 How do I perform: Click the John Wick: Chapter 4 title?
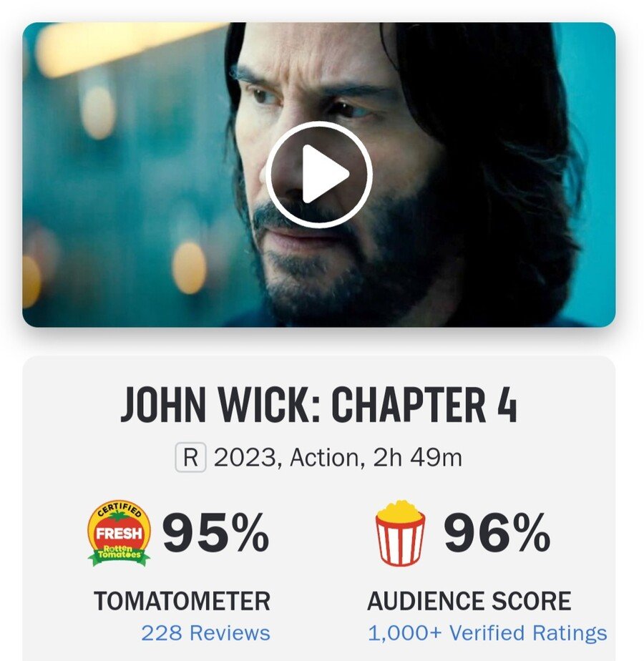[319, 404]
